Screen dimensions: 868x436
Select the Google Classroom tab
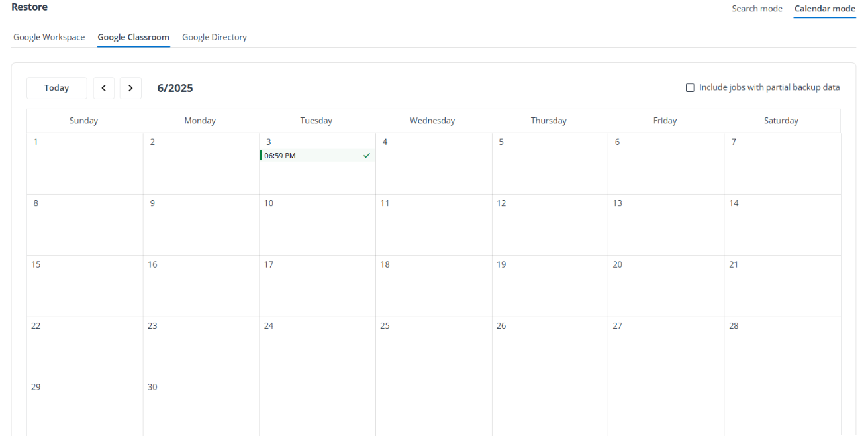pyautogui.click(x=133, y=37)
